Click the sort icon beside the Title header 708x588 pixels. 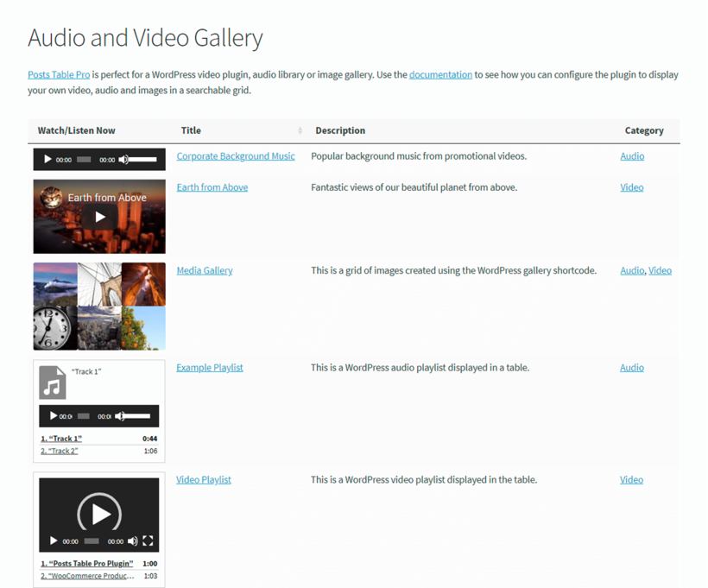300,130
